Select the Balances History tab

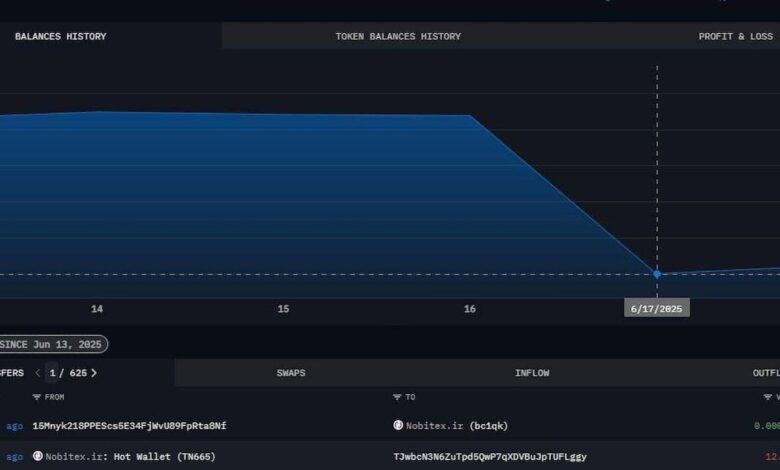point(61,36)
